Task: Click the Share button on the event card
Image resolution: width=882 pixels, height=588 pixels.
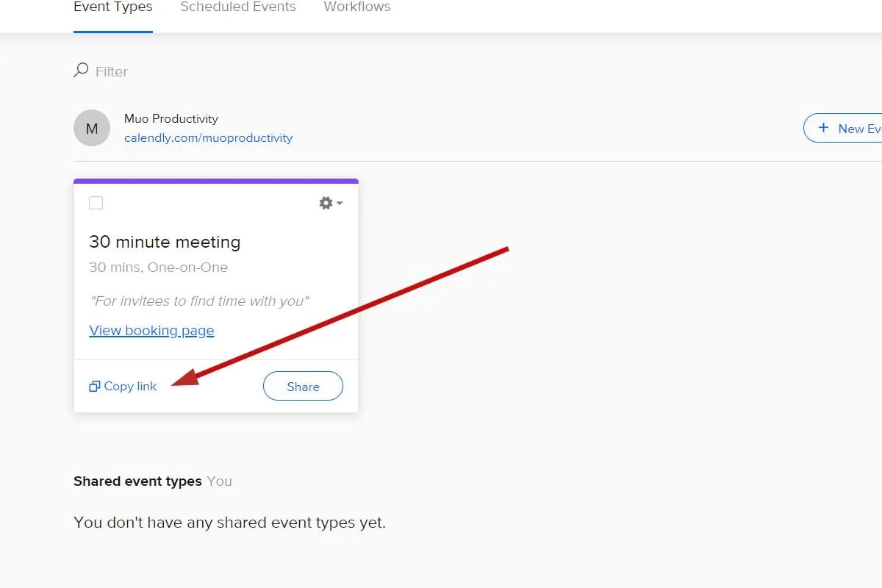Action: click(302, 386)
